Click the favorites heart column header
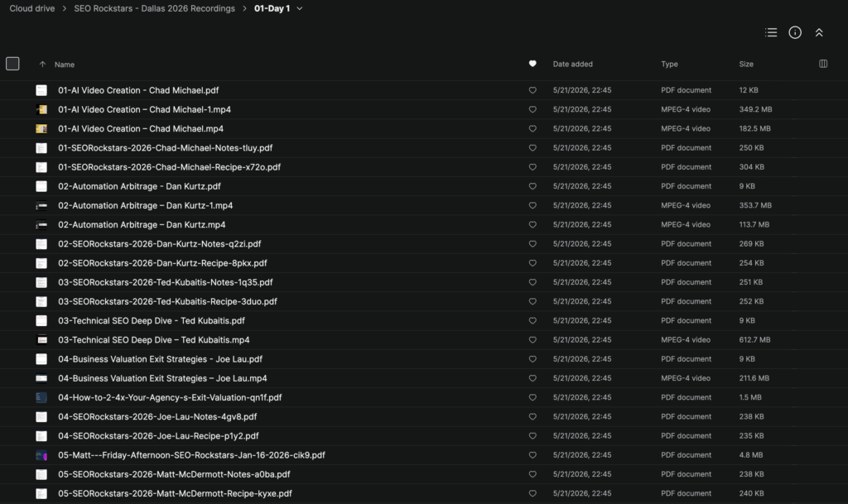 532,64
